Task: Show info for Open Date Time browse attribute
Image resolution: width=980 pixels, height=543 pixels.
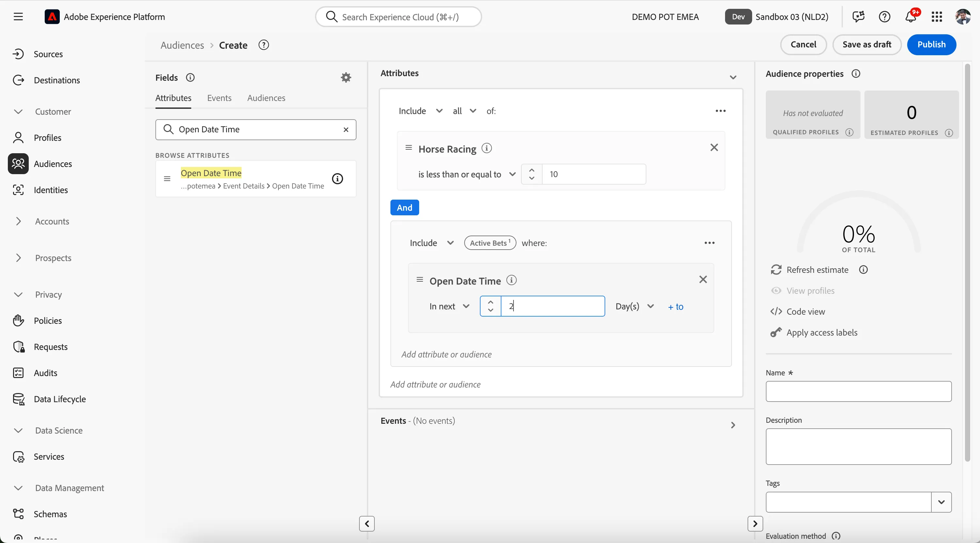Action: pyautogui.click(x=338, y=179)
